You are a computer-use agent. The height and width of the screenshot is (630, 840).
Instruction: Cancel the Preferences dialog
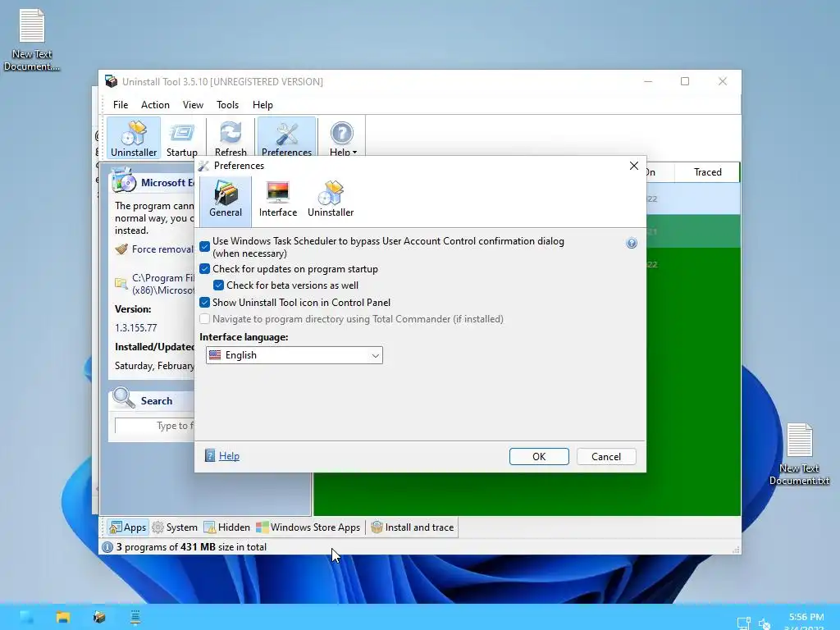click(x=606, y=456)
